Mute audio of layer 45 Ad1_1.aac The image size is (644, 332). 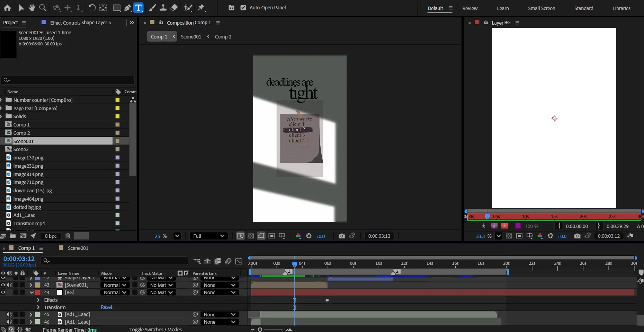9,315
